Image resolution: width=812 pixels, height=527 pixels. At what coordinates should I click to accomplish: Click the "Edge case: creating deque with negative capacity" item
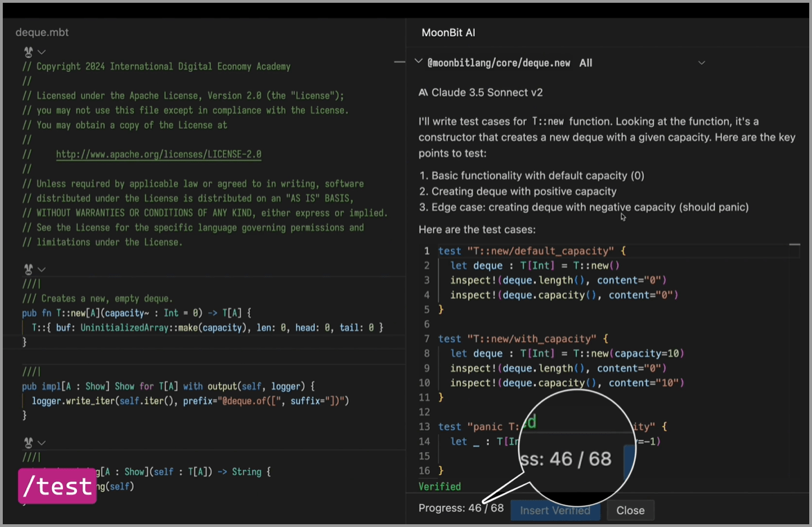(590, 207)
